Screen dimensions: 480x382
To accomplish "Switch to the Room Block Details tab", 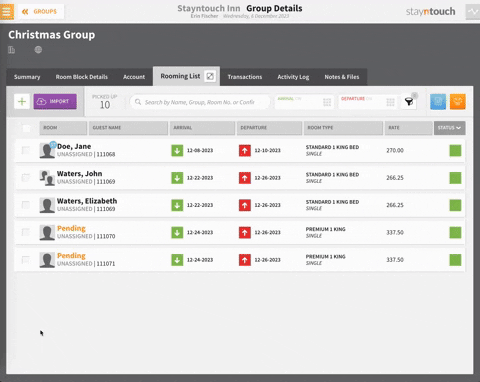I will (82, 77).
